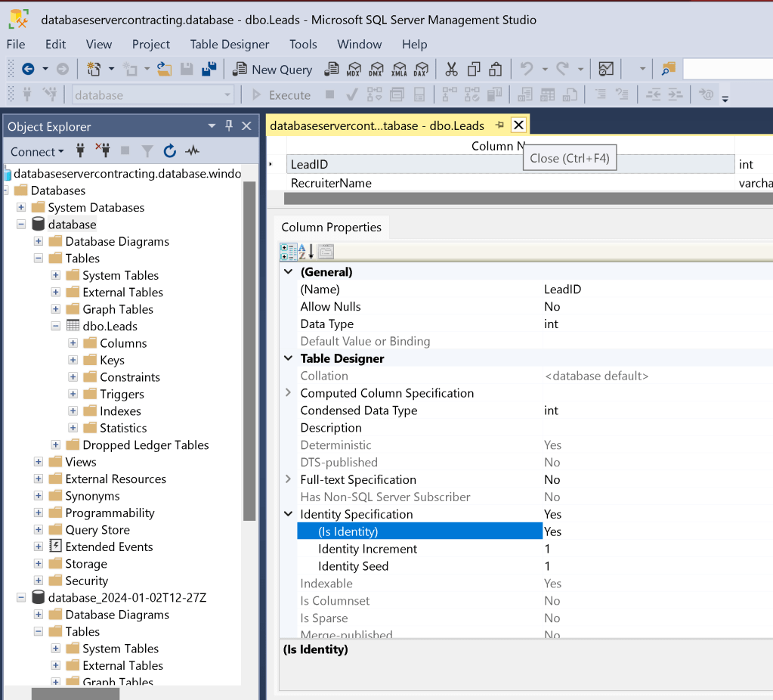
Task: Click the Save All disks icon
Action: tap(209, 69)
